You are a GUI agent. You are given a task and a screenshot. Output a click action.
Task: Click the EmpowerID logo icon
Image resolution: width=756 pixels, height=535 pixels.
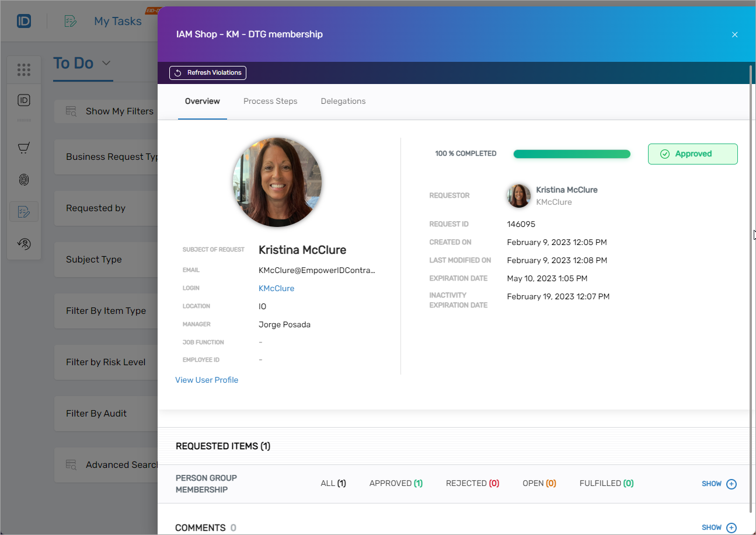(24, 21)
